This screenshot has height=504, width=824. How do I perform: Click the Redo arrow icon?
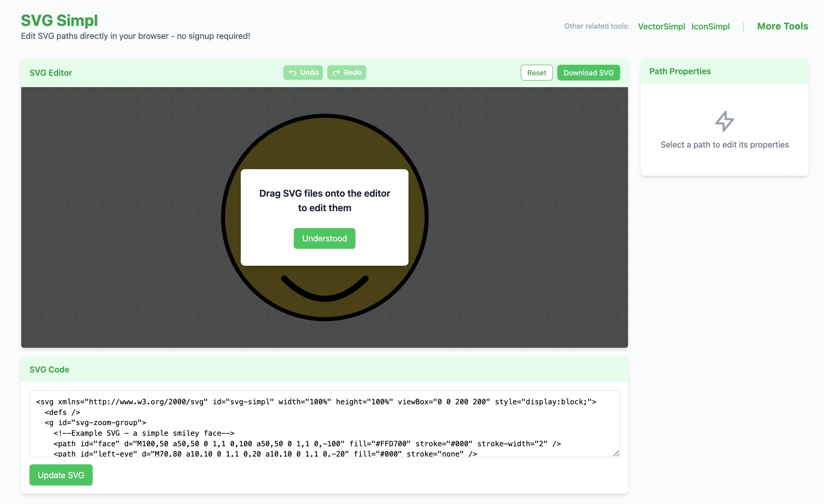(337, 73)
